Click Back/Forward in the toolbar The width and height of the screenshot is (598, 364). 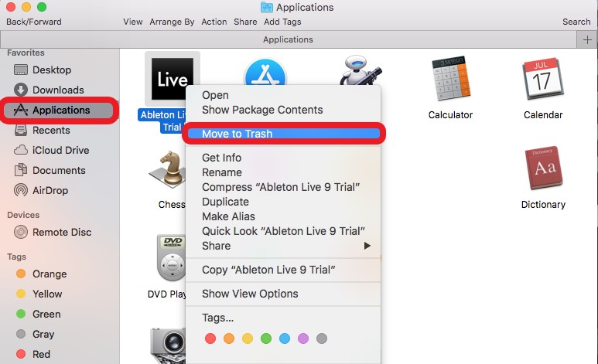(34, 22)
